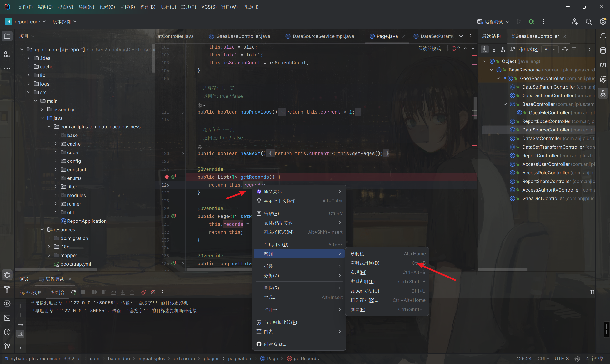Open the Notifications bell icon
This screenshot has height=364, width=610.
click(603, 36)
